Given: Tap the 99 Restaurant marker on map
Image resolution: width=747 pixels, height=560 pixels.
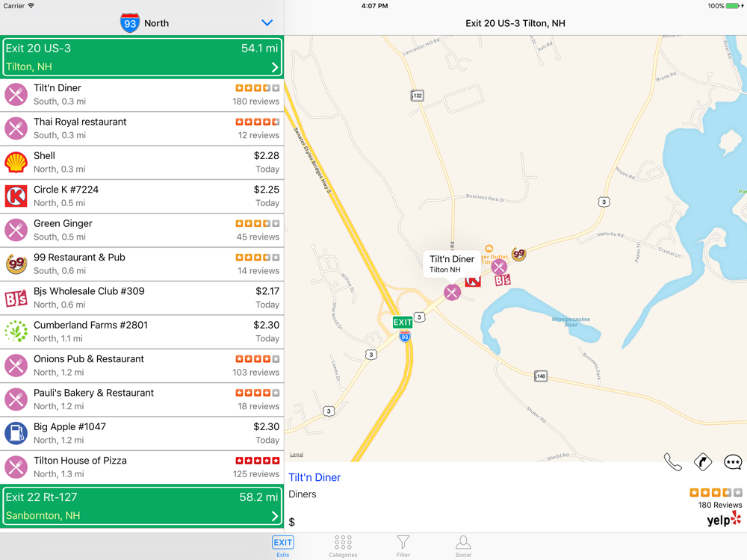Looking at the screenshot, I should click(519, 254).
